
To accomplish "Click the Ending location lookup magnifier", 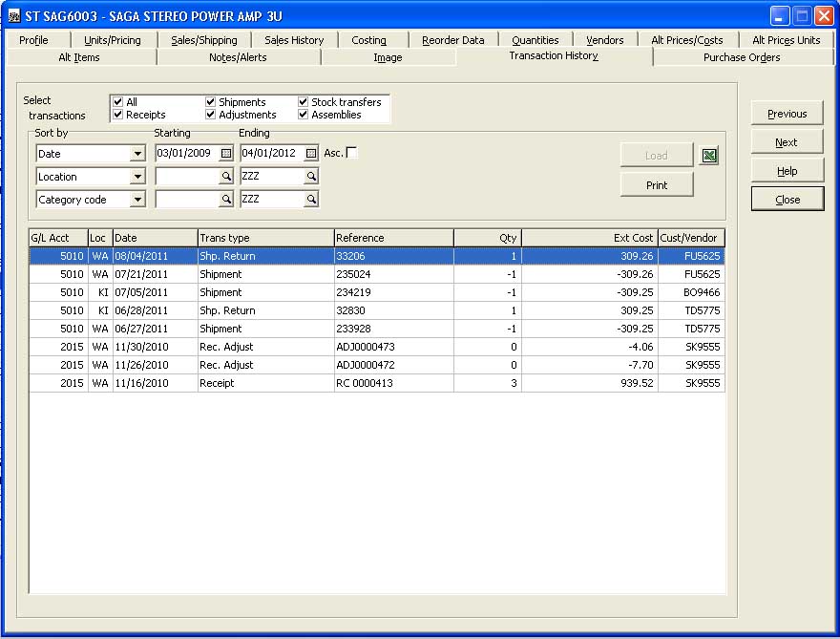I will pos(311,177).
